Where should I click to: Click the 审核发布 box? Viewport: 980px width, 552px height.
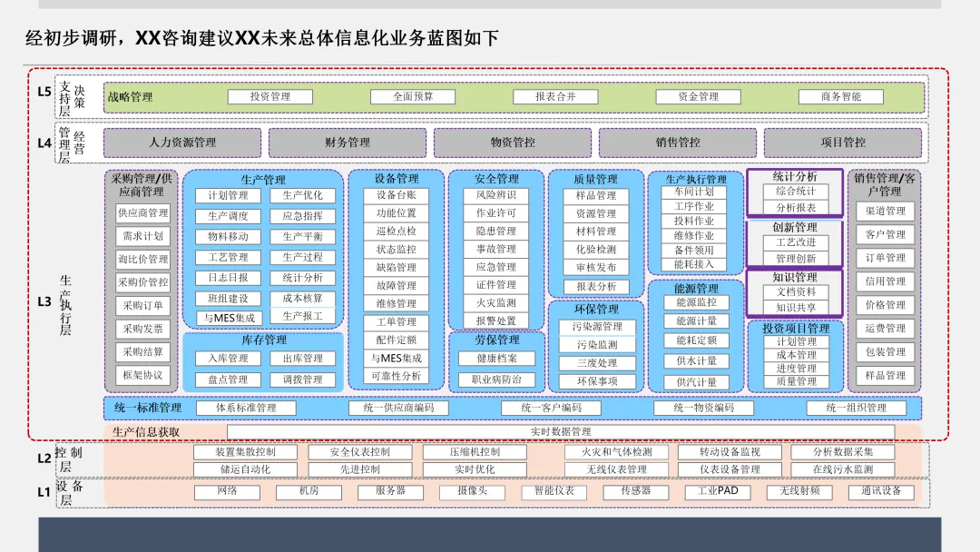596,268
